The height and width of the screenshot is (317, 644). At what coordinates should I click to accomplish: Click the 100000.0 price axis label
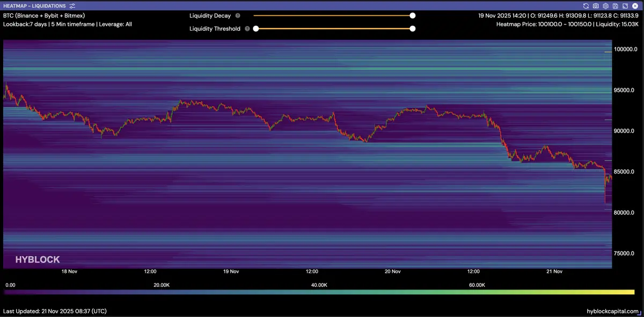point(625,49)
